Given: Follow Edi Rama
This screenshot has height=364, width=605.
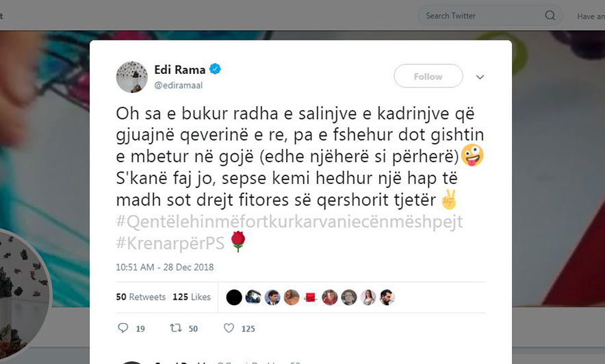Looking at the screenshot, I should click(428, 77).
